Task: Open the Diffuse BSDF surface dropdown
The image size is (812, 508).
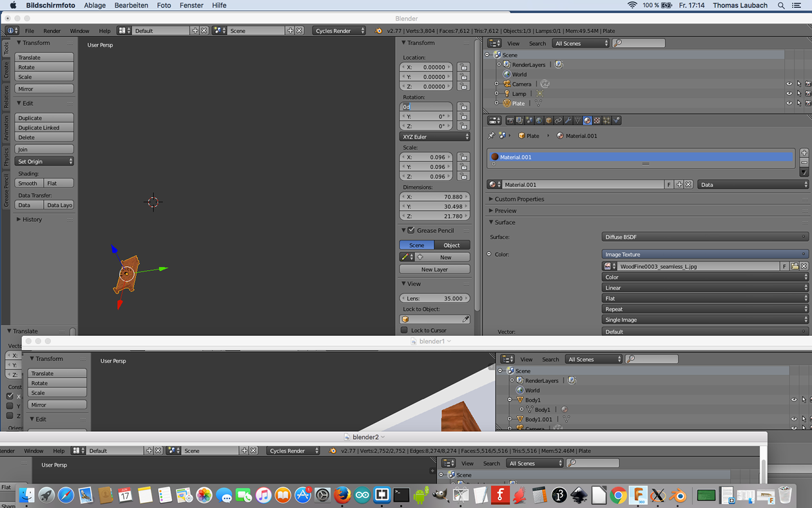Action: [x=704, y=237]
